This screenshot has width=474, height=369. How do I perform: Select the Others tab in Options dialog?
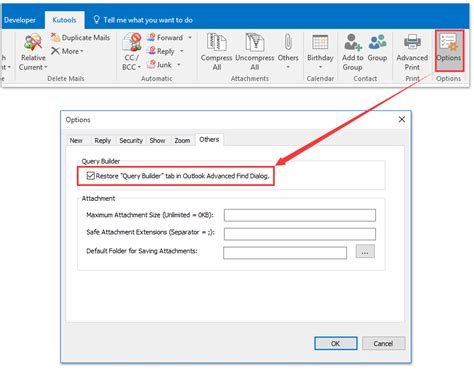(209, 140)
